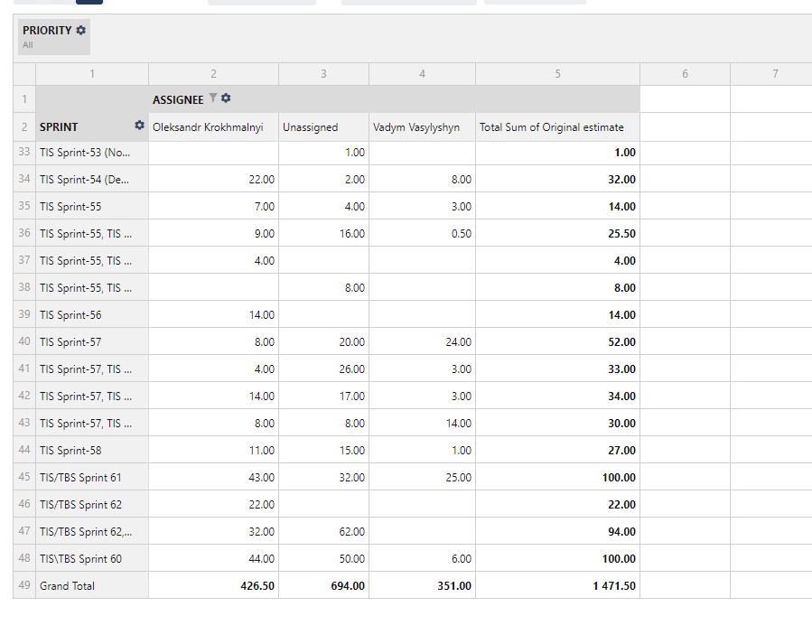Click the TIS/TBS Sprint 62 row label in row 46
The width and height of the screenshot is (812, 644).
click(x=92, y=504)
